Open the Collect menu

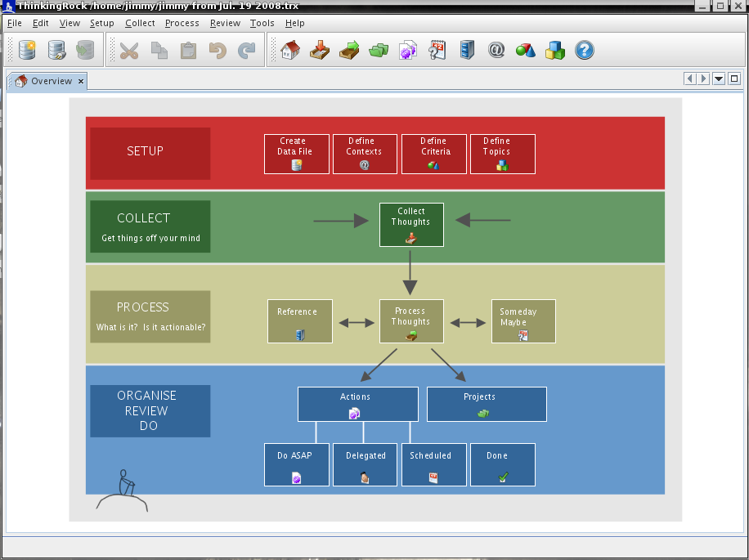140,23
